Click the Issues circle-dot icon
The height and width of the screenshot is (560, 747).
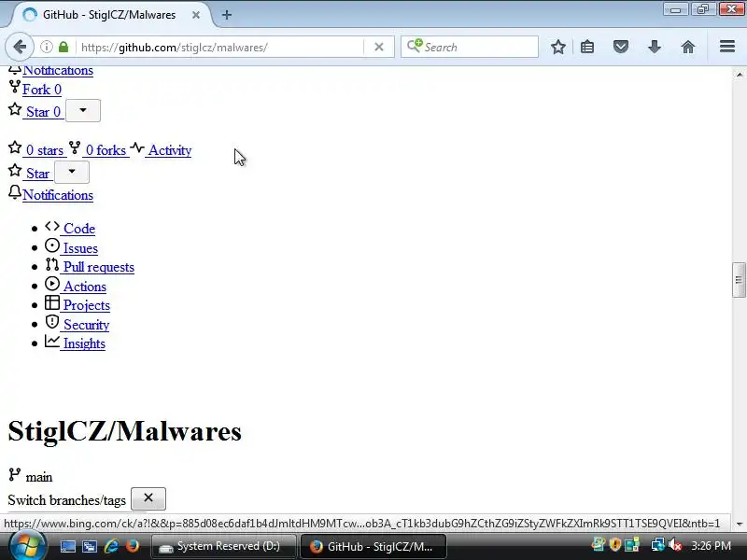(52, 245)
